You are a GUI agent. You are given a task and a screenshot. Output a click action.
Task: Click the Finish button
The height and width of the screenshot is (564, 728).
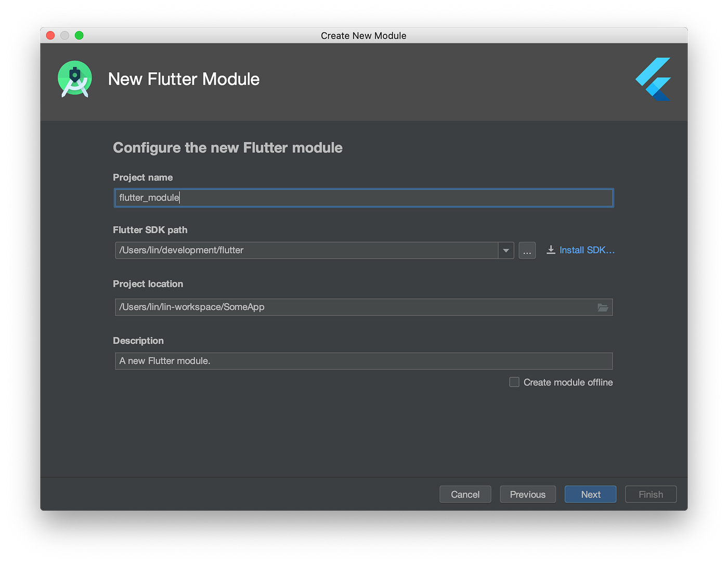pyautogui.click(x=651, y=494)
